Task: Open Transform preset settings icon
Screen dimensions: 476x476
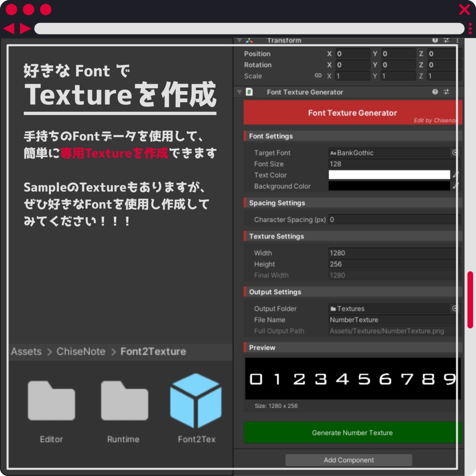Action: pos(446,40)
